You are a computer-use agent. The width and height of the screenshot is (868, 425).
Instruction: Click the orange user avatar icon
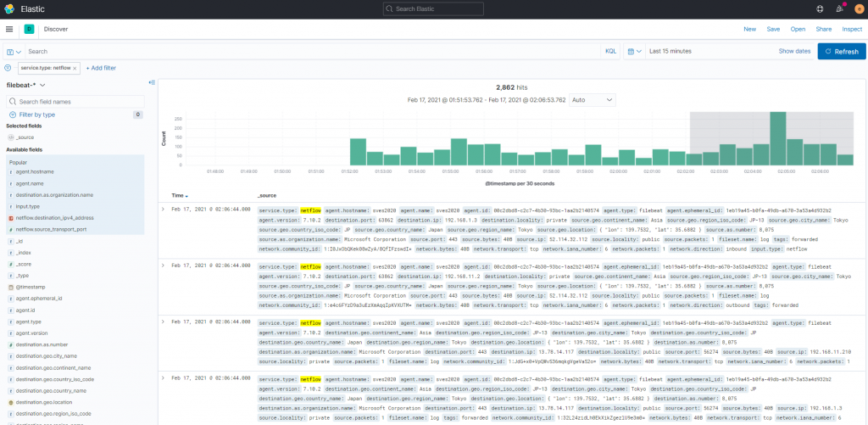pyautogui.click(x=859, y=8)
